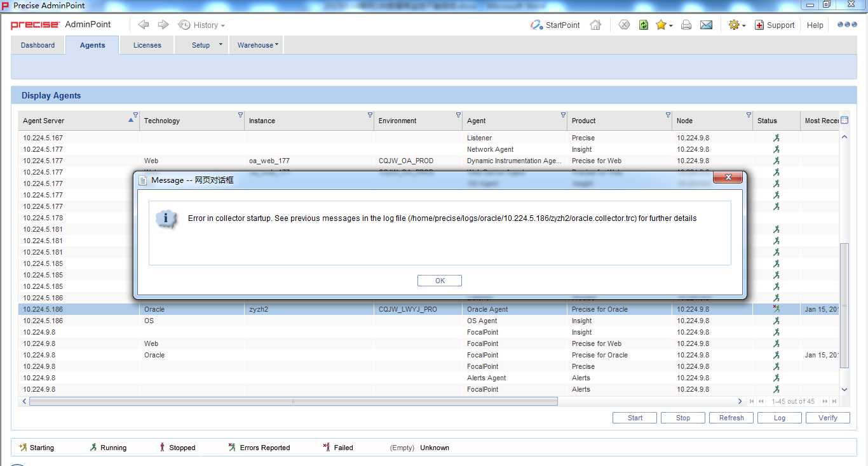
Task: Click the Home house icon
Action: coord(595,25)
